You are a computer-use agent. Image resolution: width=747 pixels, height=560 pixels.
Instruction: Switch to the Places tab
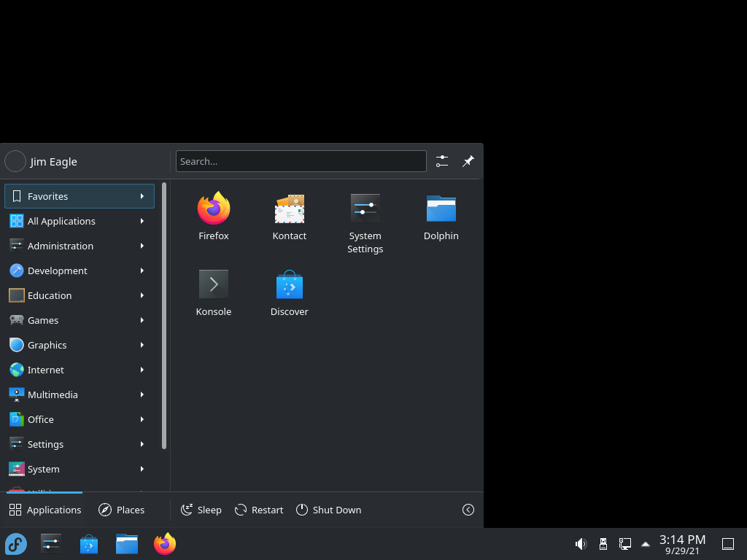coord(122,510)
